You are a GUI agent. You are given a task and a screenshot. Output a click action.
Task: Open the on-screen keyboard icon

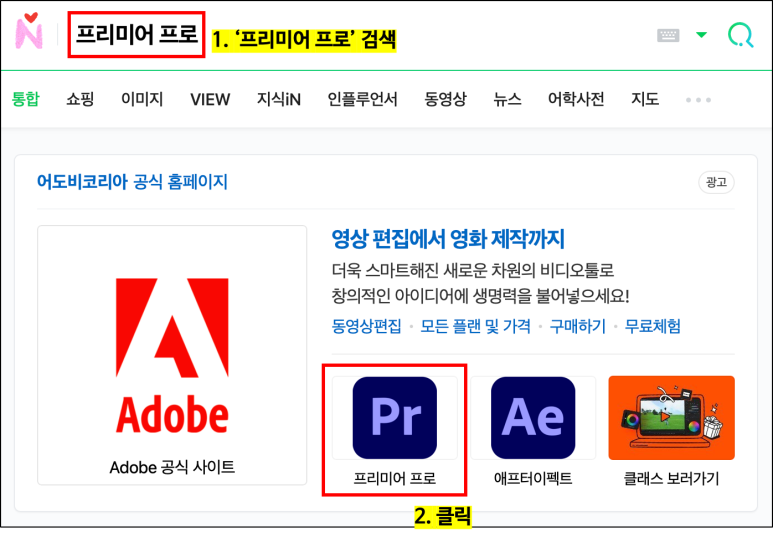click(x=668, y=35)
